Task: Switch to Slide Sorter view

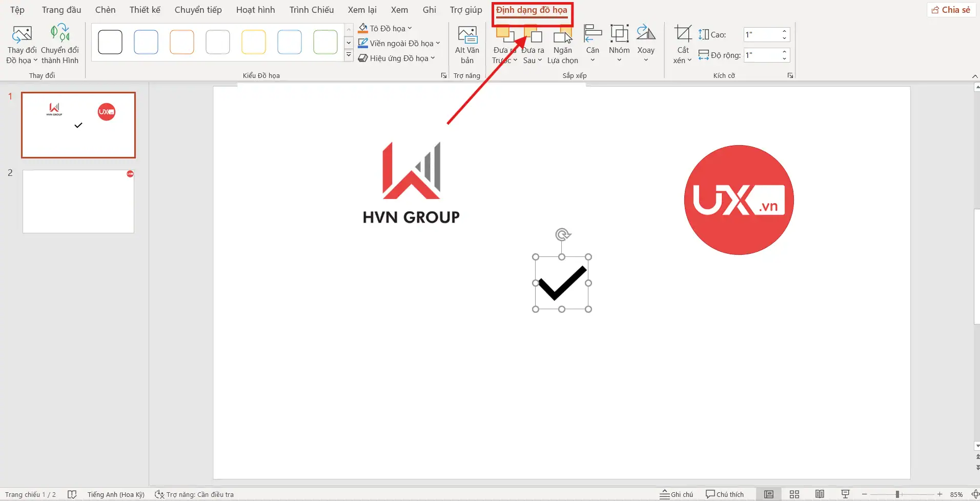Action: tap(794, 494)
